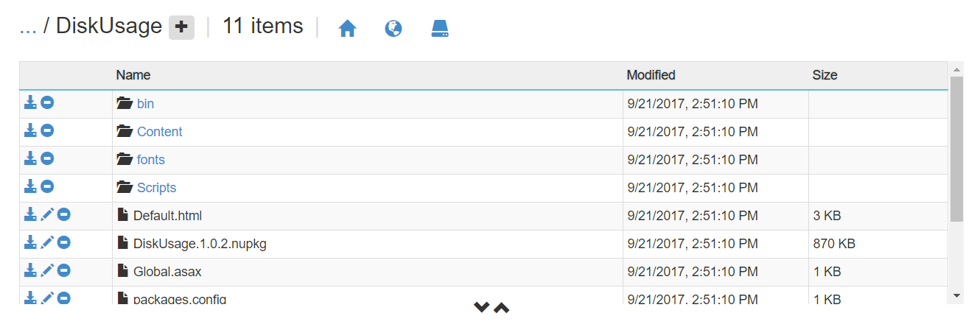The height and width of the screenshot is (327, 980).
Task: Click the globe icon in the header
Action: point(393,29)
